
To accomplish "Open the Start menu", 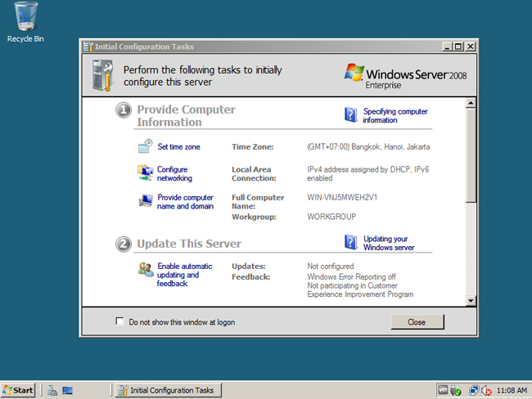I will pos(18,391).
